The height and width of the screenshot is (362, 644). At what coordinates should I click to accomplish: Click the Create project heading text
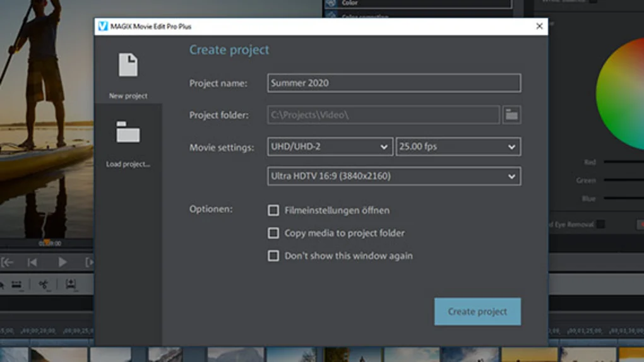tap(229, 50)
